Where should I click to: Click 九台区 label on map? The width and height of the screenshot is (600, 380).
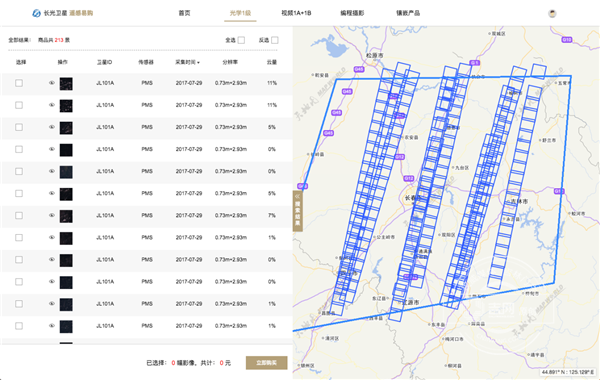pyautogui.click(x=462, y=168)
